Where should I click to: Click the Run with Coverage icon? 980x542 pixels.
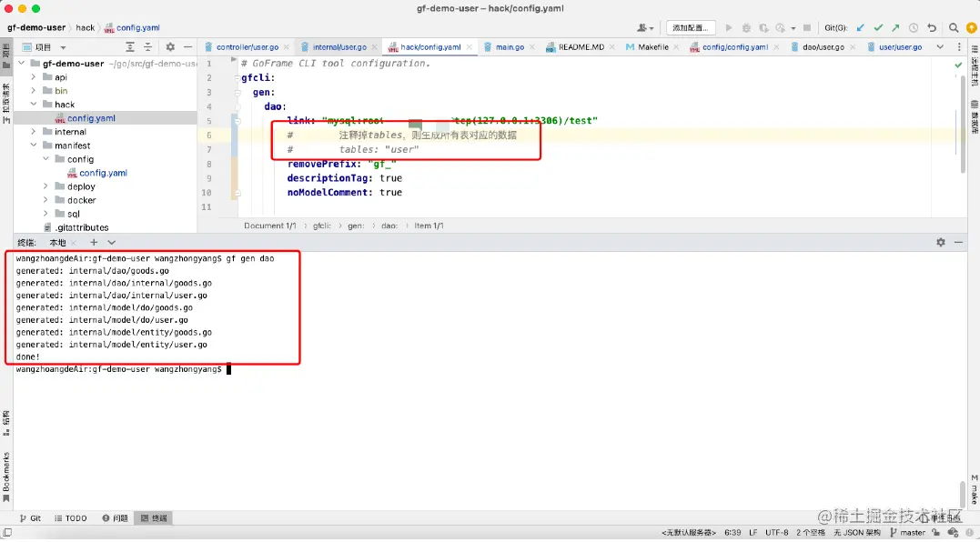click(x=763, y=27)
